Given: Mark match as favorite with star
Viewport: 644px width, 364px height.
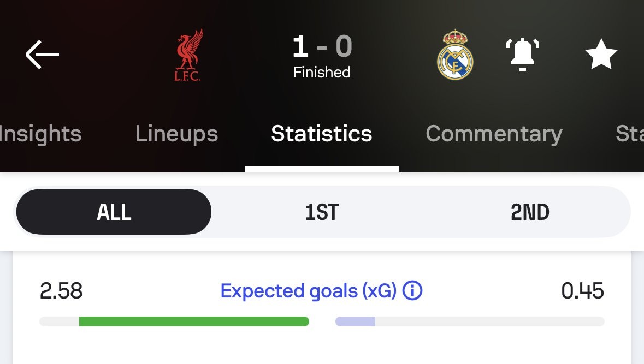Looking at the screenshot, I should 601,55.
